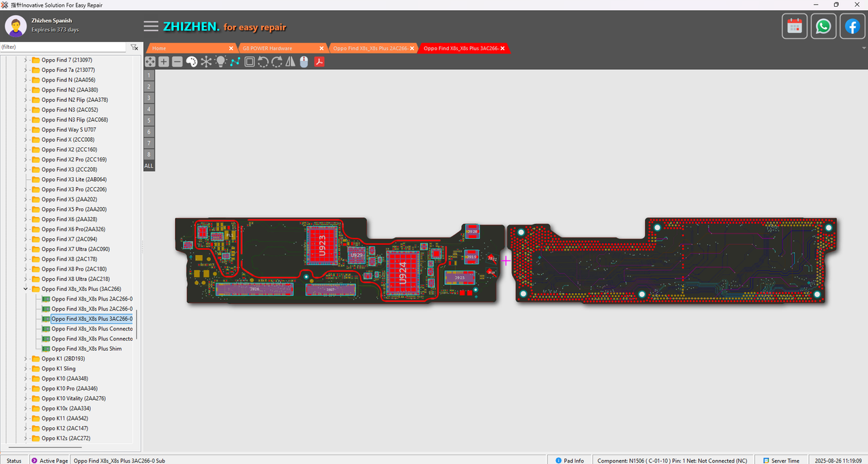
Task: Open the PDF schematic icon
Action: 318,62
